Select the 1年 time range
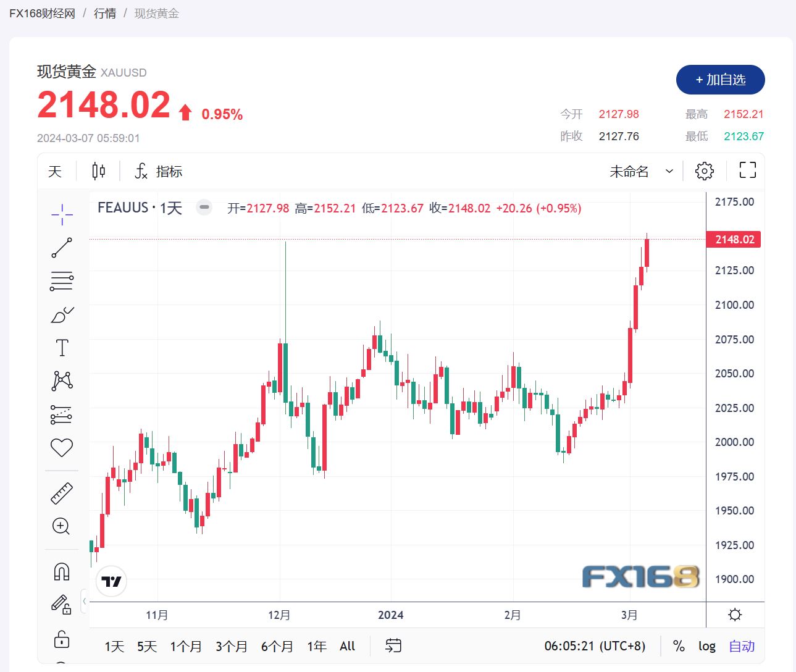The image size is (796, 672). tap(317, 646)
